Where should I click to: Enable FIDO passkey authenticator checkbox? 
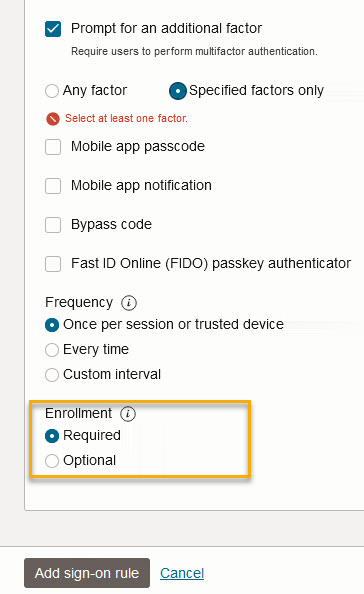[53, 264]
